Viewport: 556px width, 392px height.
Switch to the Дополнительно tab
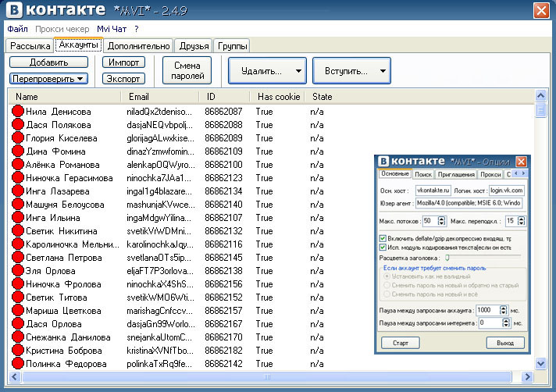point(139,46)
